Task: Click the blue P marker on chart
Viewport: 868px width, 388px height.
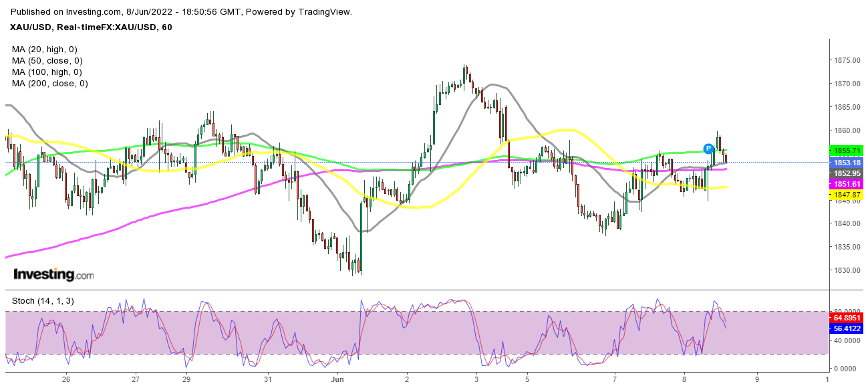Action: (708, 148)
